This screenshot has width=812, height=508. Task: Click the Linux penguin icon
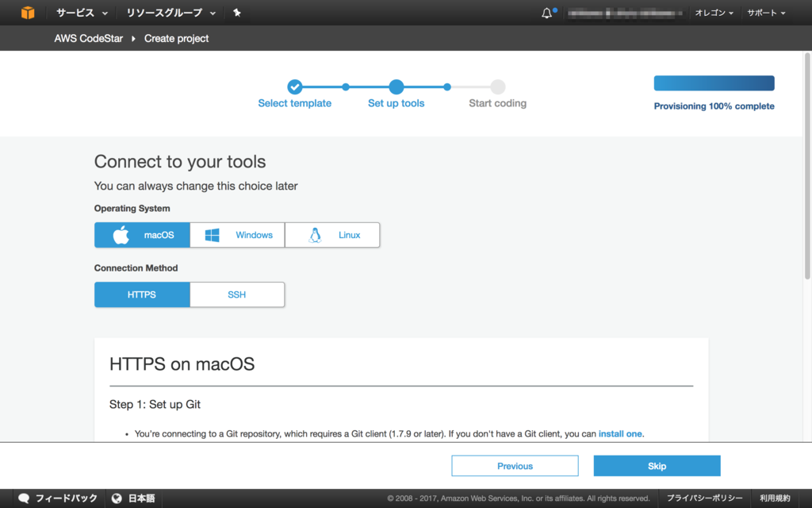[x=315, y=235]
